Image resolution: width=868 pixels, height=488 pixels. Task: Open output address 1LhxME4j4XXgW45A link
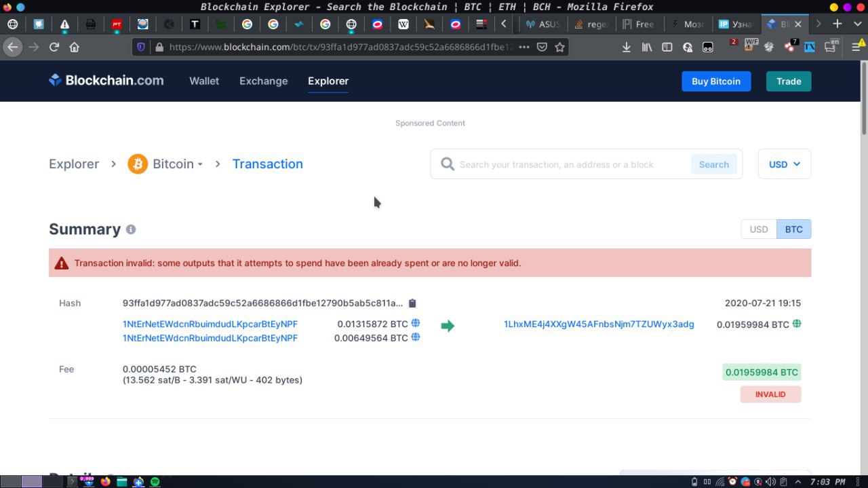point(599,324)
